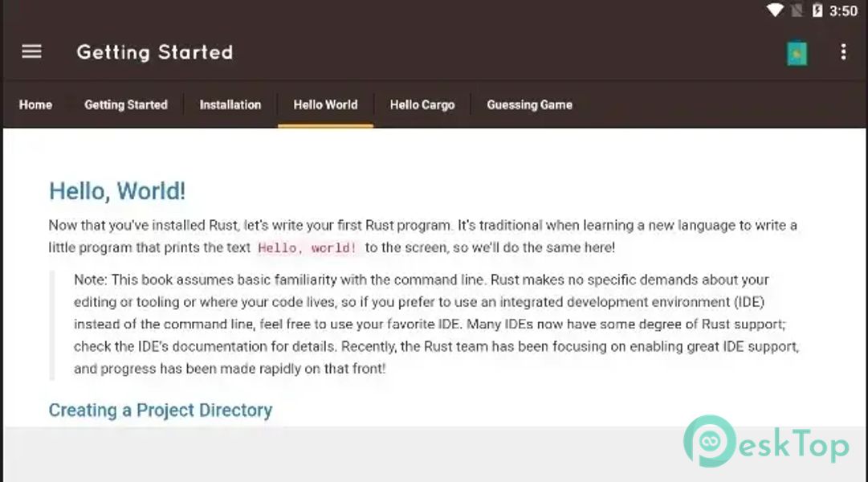Go to the Hello Cargo tab
This screenshot has height=482, width=868.
[422, 104]
